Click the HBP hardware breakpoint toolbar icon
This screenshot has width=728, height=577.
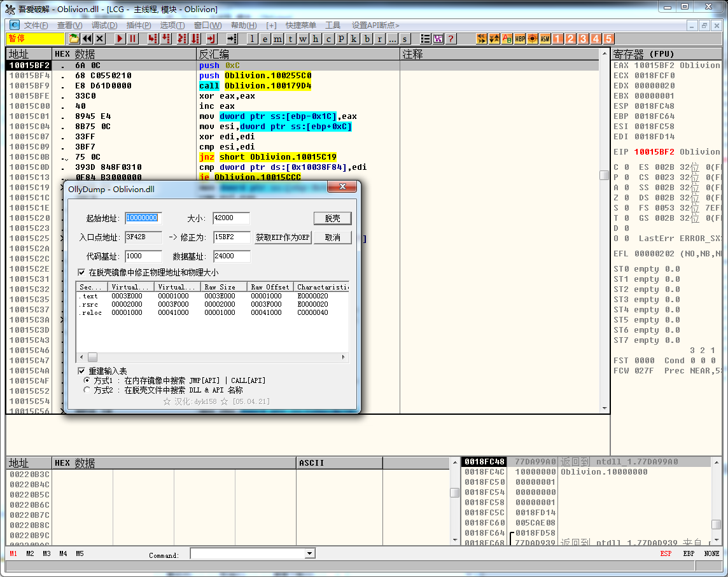coord(520,39)
